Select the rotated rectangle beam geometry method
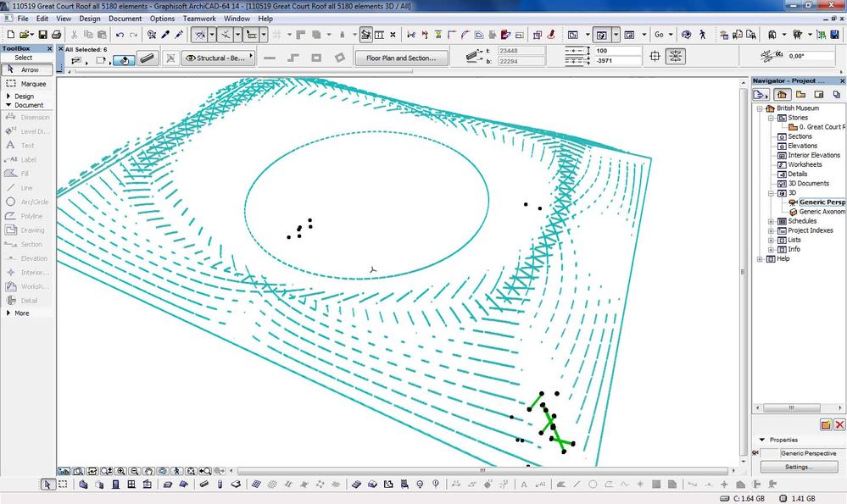The height and width of the screenshot is (504, 847). pyautogui.click(x=340, y=58)
